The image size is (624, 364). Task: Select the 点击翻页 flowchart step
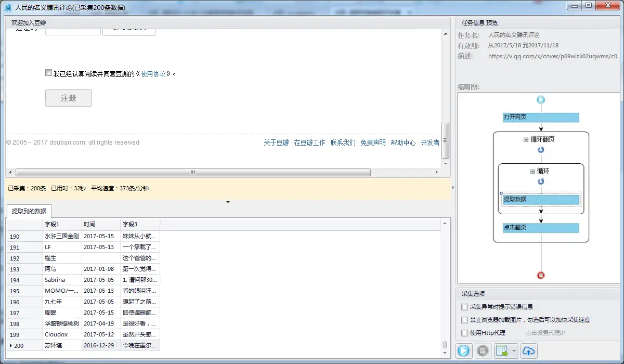click(x=541, y=228)
